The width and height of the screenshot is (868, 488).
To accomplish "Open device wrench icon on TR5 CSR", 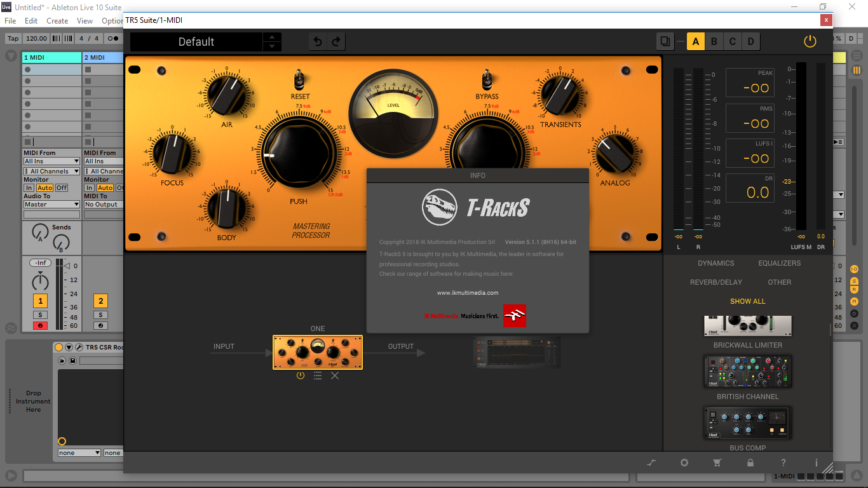I will 79,348.
